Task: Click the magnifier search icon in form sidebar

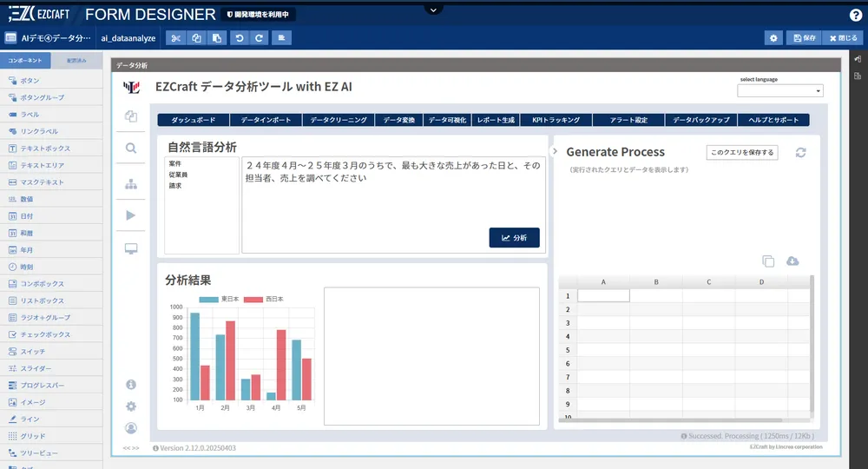Action: click(x=131, y=149)
